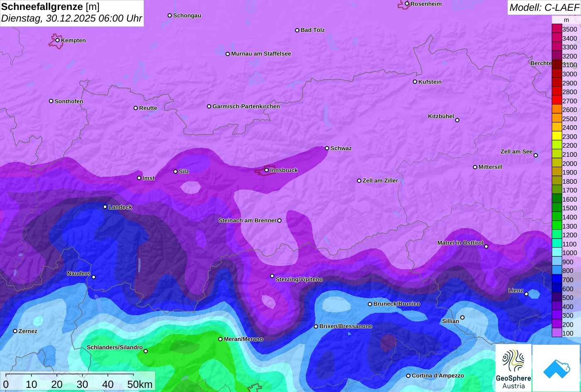Image resolution: width=581 pixels, height=392 pixels.
Task: Click the Imst location dot
Action: (139, 178)
